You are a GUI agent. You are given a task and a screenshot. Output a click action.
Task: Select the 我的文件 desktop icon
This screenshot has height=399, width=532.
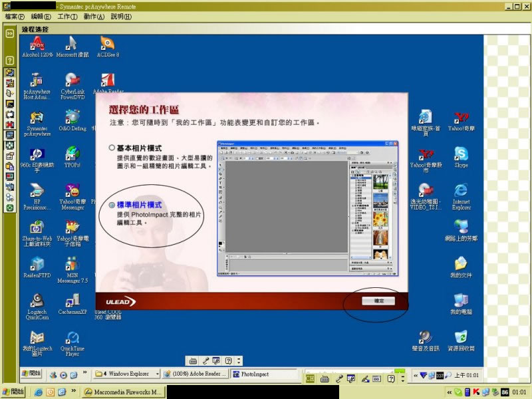point(461,267)
